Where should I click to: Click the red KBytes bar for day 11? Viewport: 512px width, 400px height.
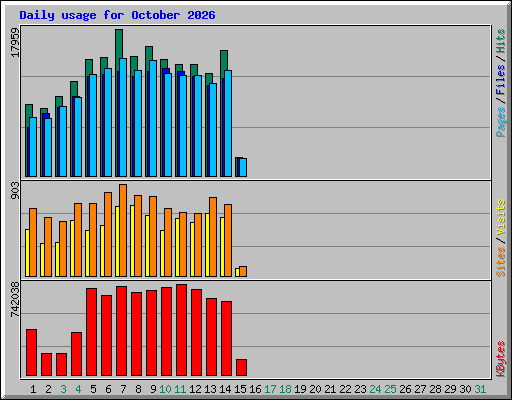[x=181, y=330]
